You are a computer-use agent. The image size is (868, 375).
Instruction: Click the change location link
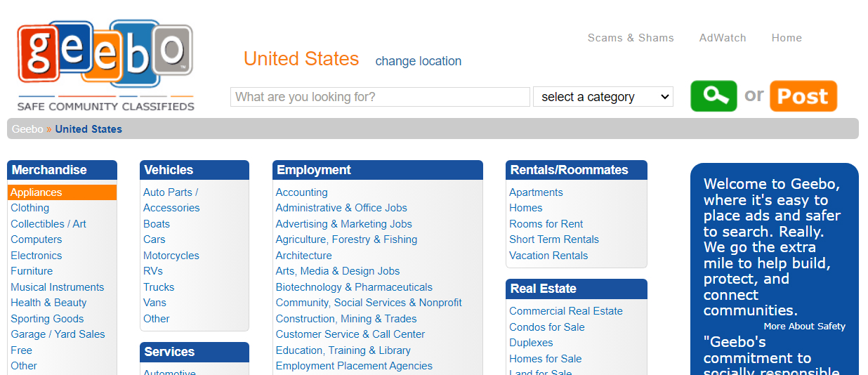pyautogui.click(x=418, y=61)
